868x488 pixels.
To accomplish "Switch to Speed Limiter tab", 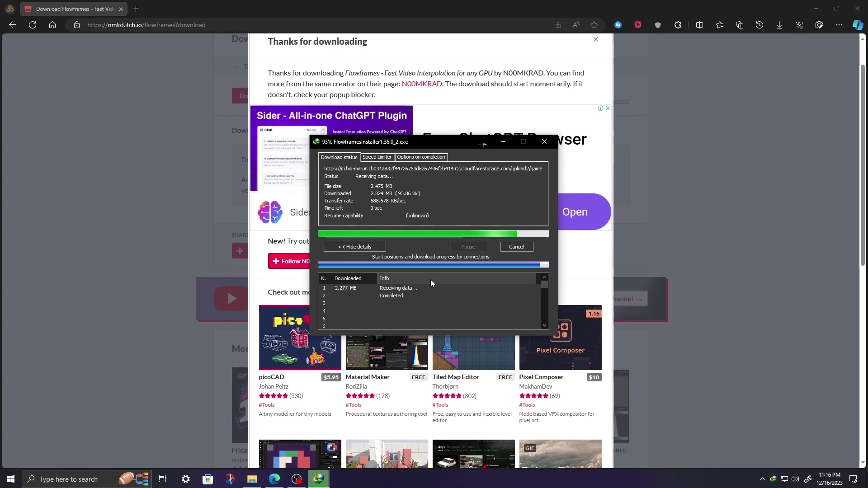I will pyautogui.click(x=377, y=157).
